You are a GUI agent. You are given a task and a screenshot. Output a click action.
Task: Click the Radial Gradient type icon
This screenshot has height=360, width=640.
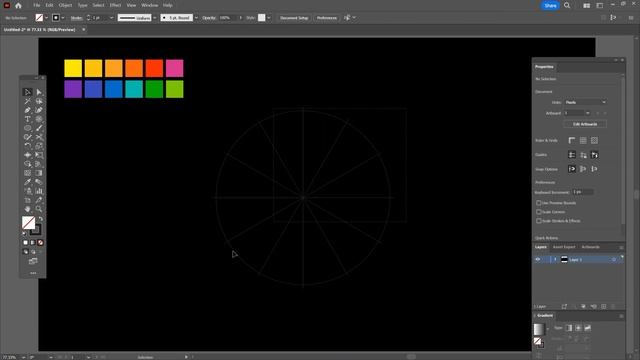tap(578, 328)
